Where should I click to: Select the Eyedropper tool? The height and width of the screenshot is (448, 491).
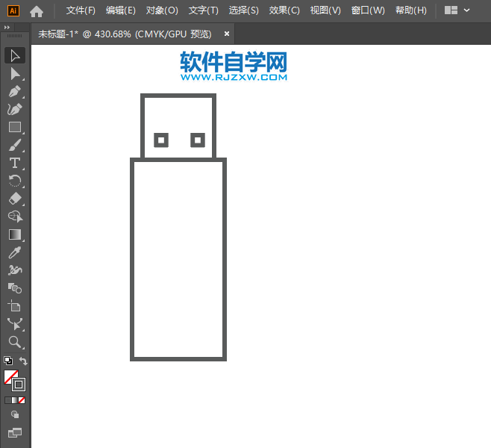tap(15, 252)
